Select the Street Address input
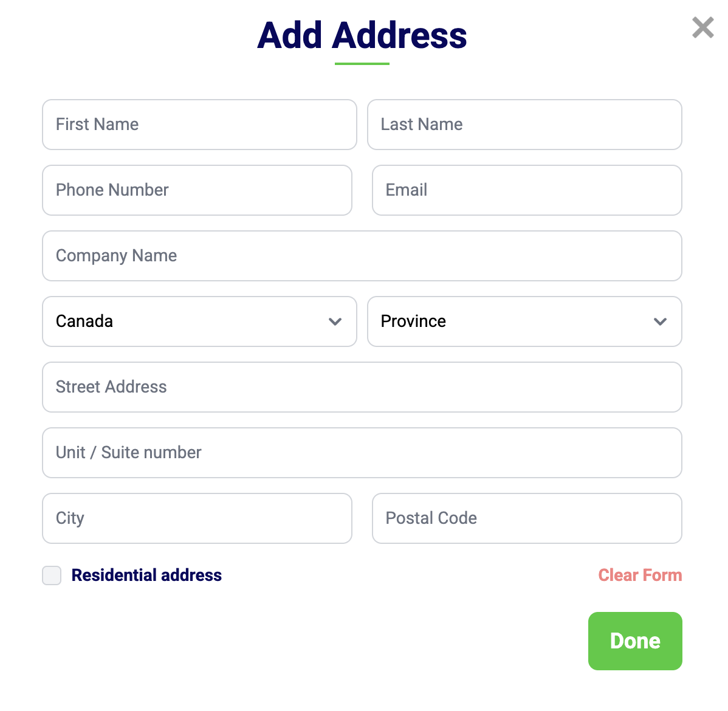This screenshot has height=711, width=728. pos(362,387)
